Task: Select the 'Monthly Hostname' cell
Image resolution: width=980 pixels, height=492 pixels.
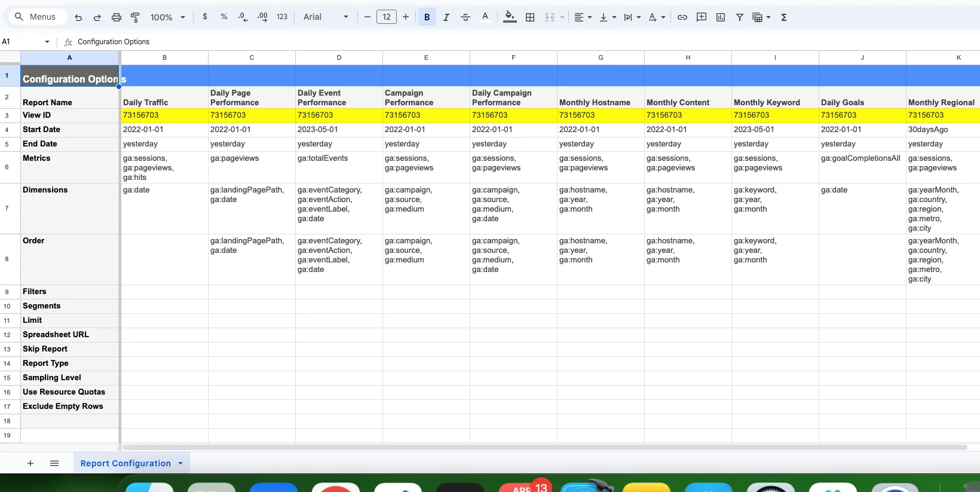Action: [601, 97]
